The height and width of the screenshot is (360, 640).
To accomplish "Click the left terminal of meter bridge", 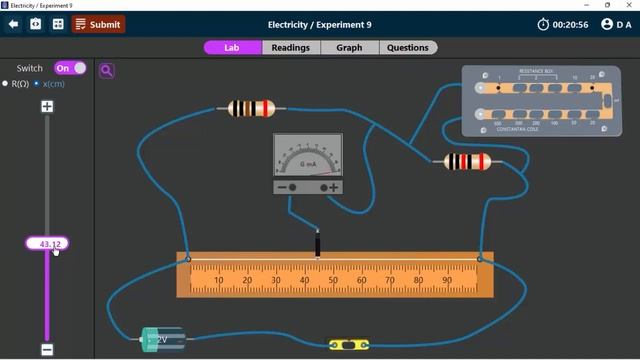I will pos(188,259).
